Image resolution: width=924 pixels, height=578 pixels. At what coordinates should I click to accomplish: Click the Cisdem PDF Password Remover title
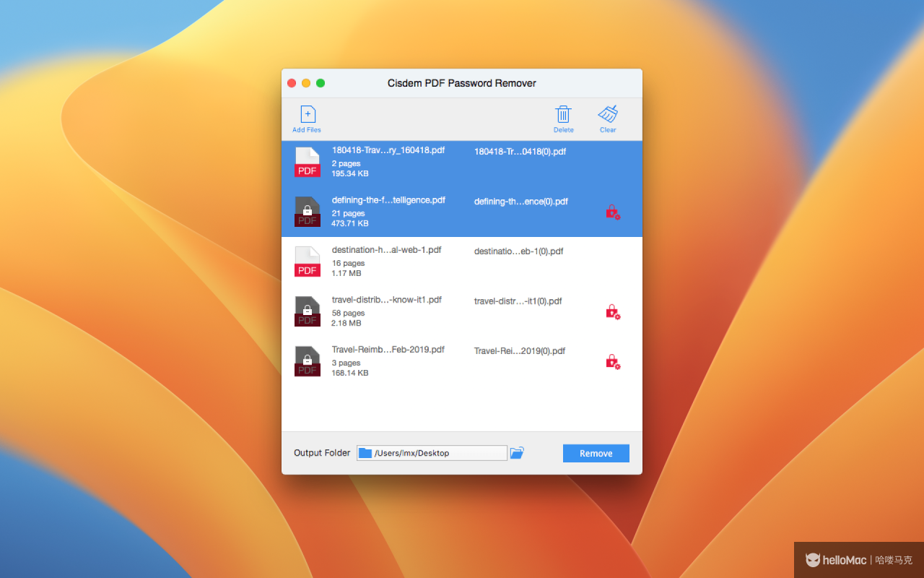462,83
